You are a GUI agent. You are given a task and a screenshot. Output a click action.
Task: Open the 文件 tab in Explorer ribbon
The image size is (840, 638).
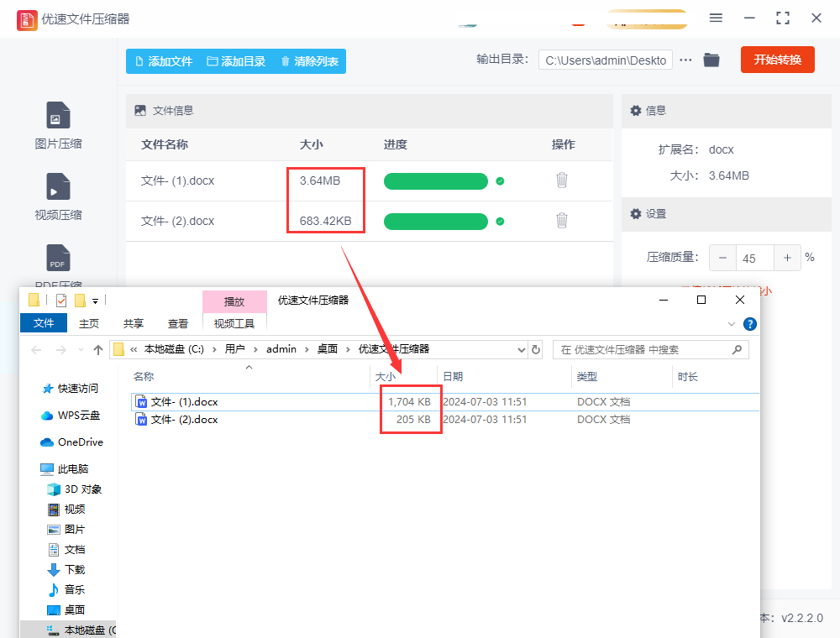(x=44, y=322)
